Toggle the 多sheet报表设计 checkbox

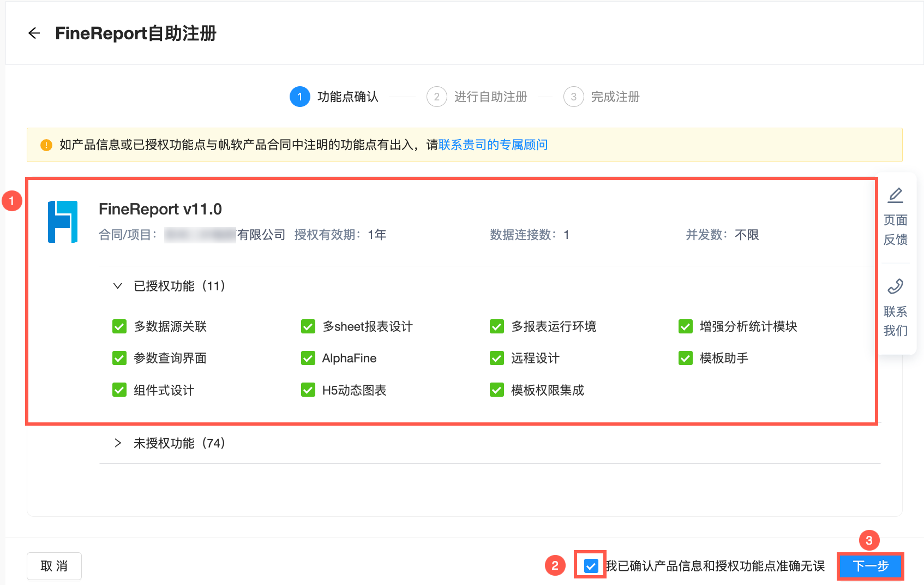pyautogui.click(x=308, y=326)
